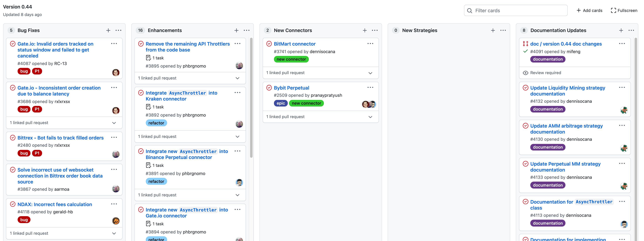This screenshot has width=644, height=241.
Task: Click assignee avatar on Update AMM arbitrage card
Action: [624, 148]
